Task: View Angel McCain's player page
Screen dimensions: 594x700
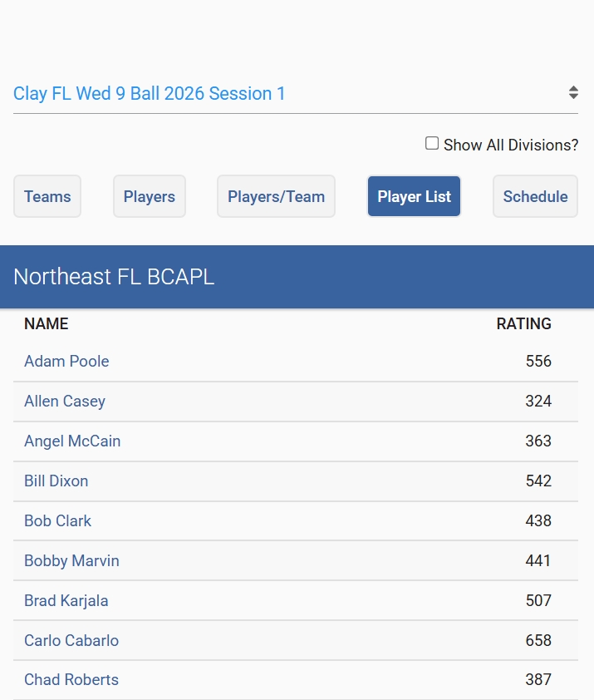Action: [72, 441]
